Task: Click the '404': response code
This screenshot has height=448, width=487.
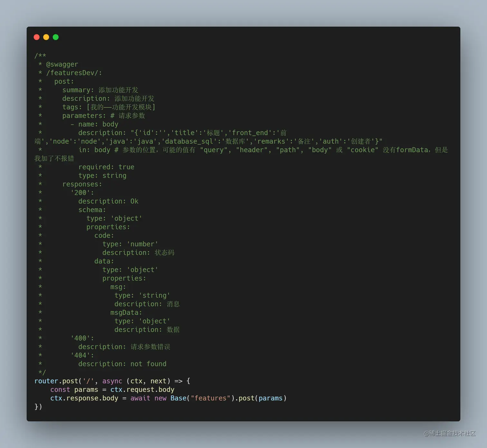Action: click(x=82, y=356)
